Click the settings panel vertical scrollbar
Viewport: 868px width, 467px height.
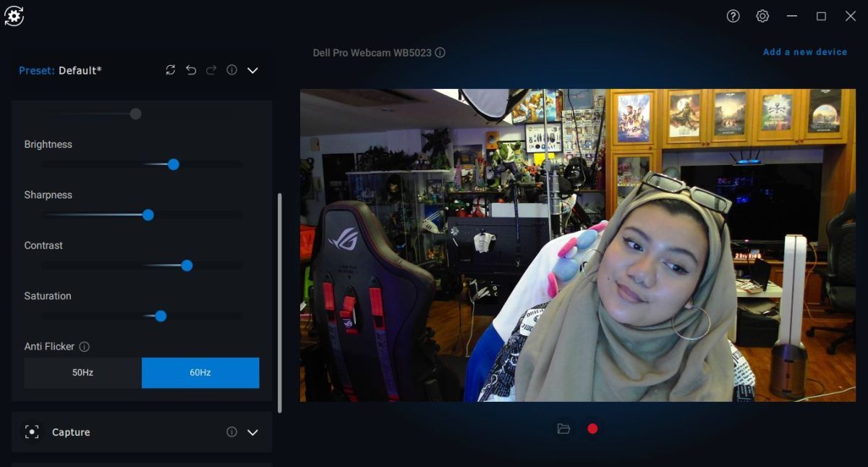click(280, 303)
